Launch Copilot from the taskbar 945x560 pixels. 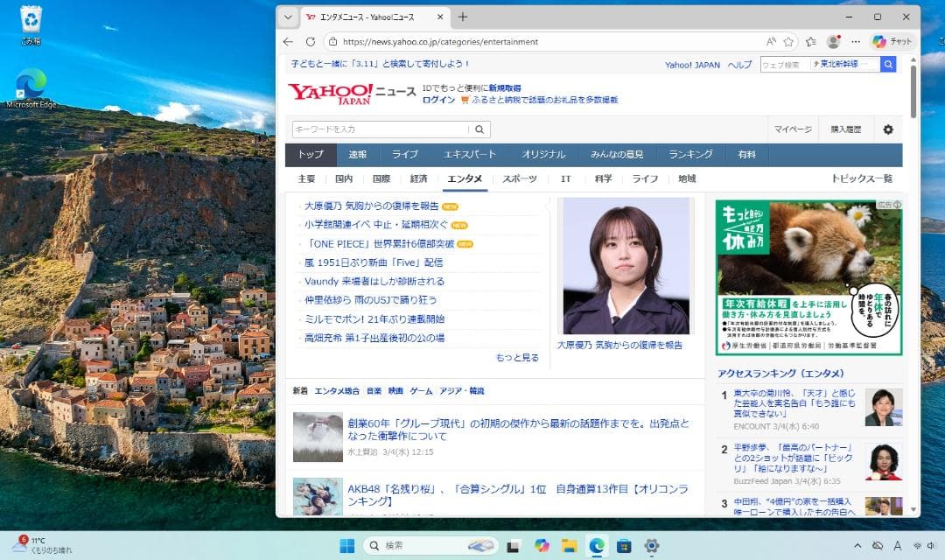pos(542,545)
